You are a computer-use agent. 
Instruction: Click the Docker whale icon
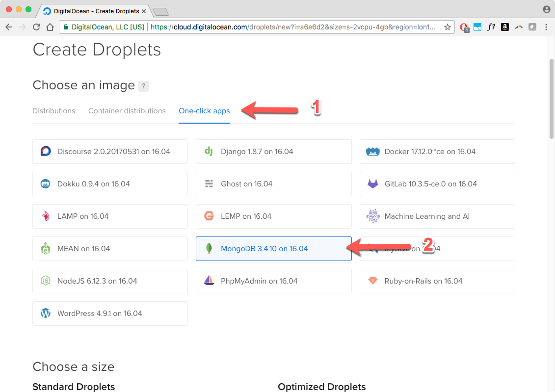373,152
